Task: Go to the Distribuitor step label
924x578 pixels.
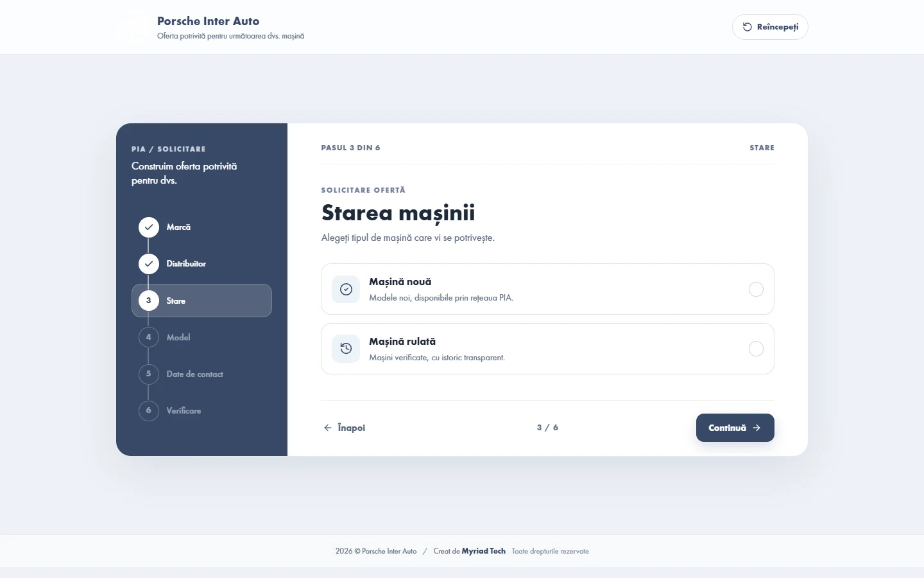Action: (x=186, y=264)
